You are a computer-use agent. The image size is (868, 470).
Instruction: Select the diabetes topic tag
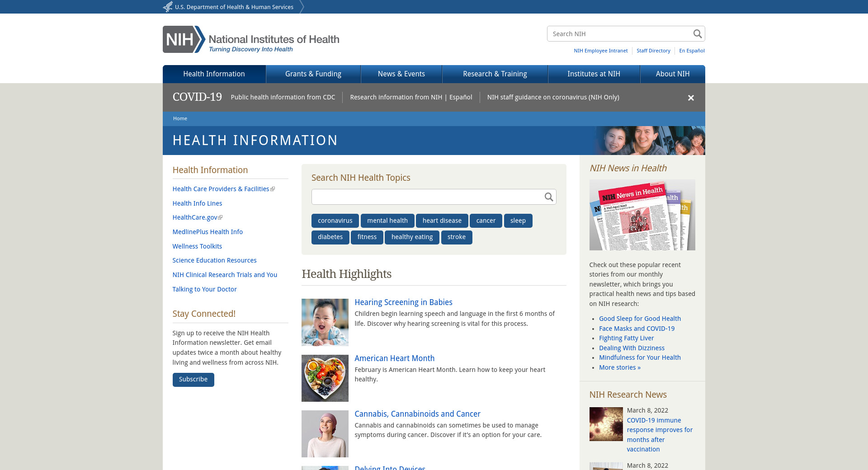click(x=330, y=237)
